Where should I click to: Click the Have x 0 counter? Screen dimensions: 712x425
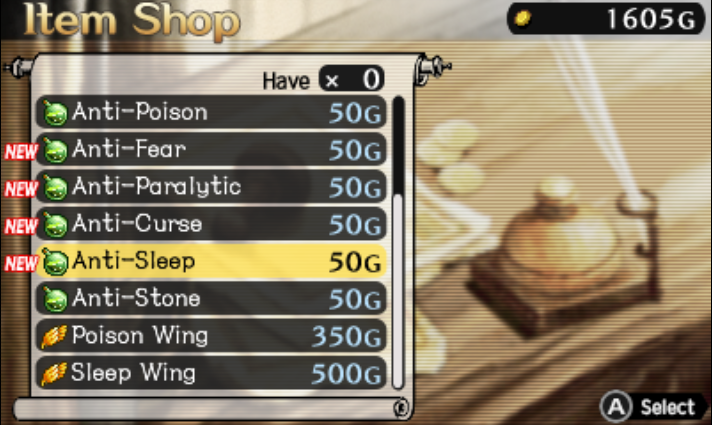324,79
